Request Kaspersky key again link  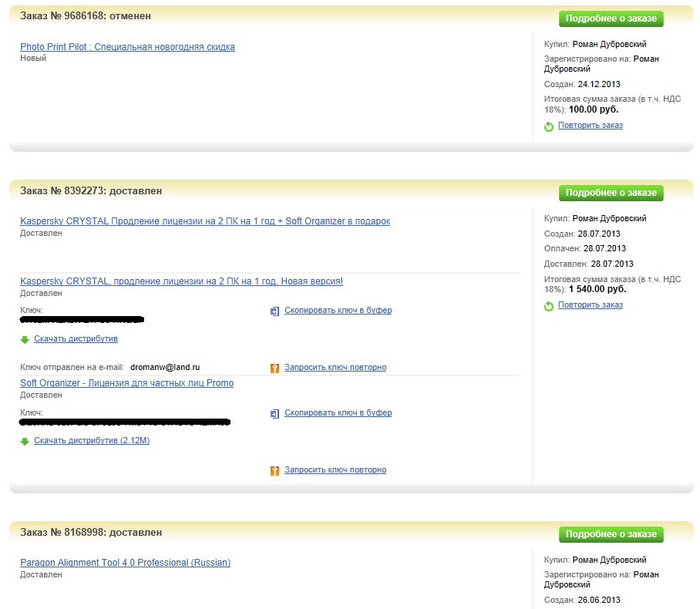[x=335, y=368]
